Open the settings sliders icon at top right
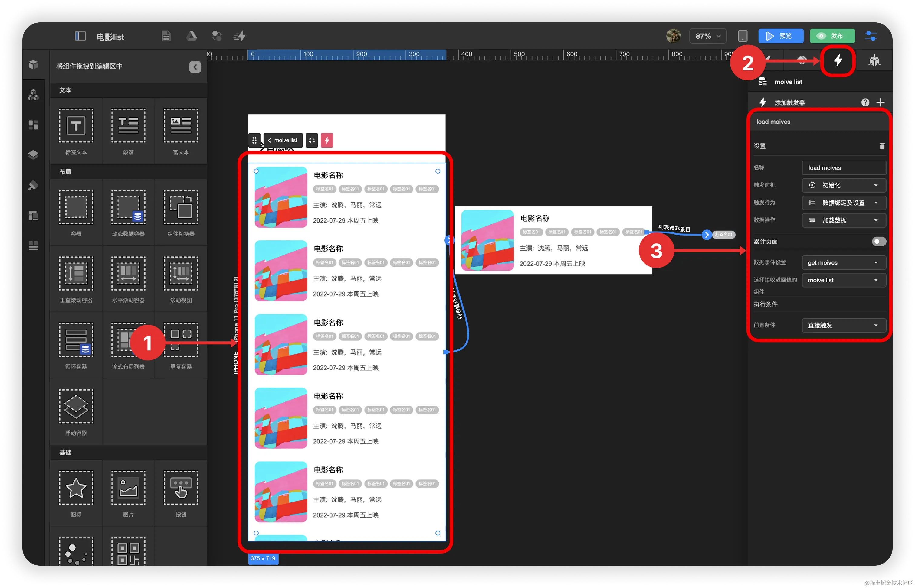Image resolution: width=915 pixels, height=588 pixels. (x=871, y=36)
